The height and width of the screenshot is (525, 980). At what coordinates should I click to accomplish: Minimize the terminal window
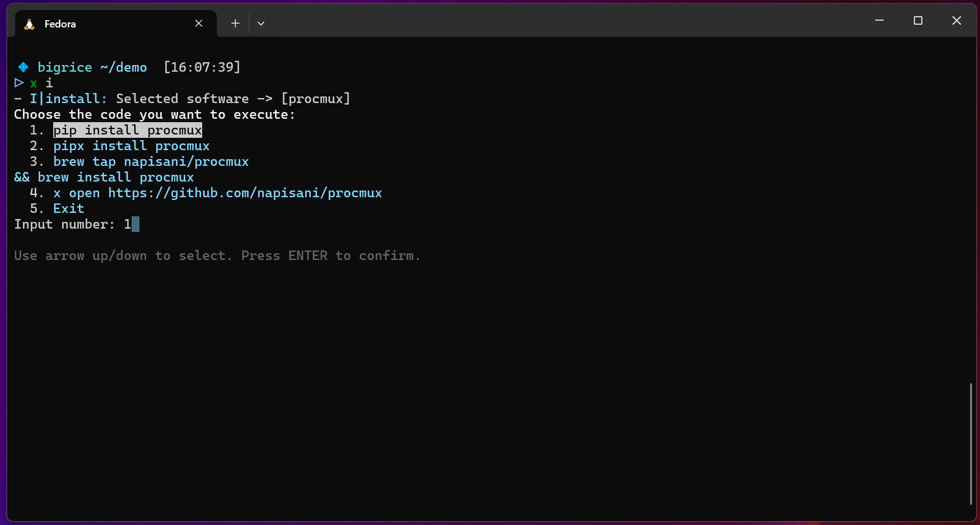tap(879, 20)
